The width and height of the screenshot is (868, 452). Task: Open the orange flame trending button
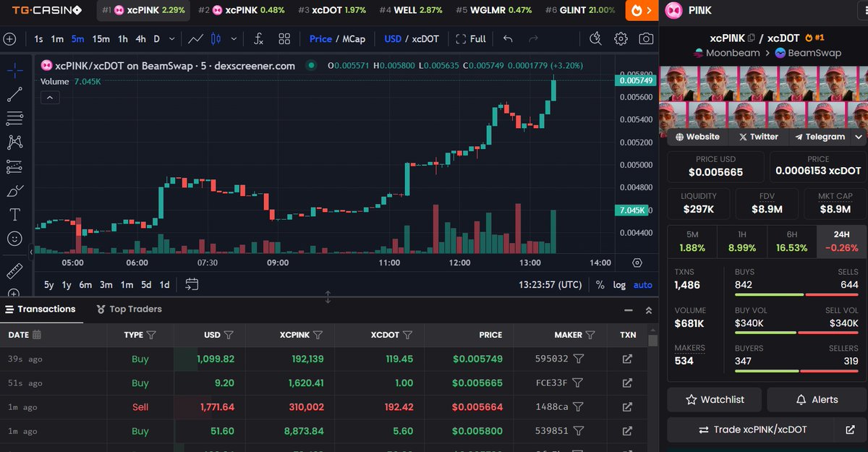[642, 10]
